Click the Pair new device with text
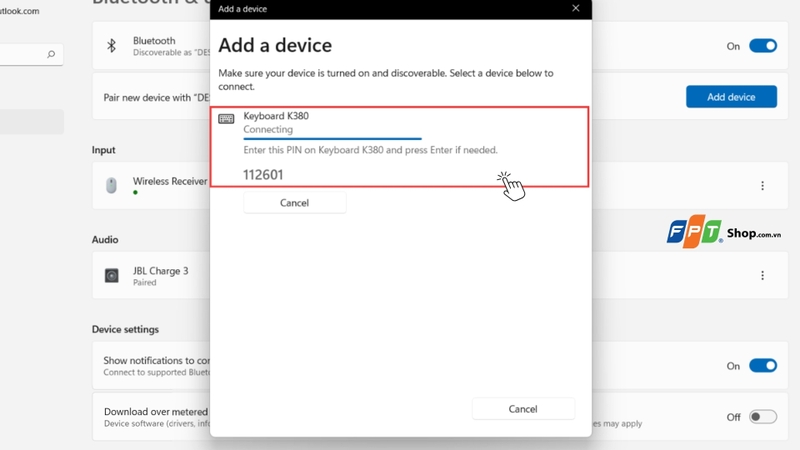Image resolution: width=800 pixels, height=450 pixels. pyautogui.click(x=156, y=97)
